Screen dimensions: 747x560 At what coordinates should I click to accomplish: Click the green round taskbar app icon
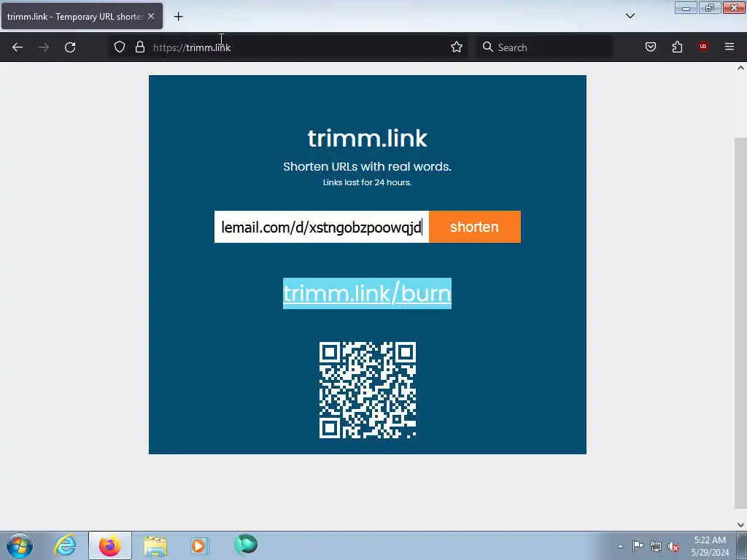click(246, 545)
